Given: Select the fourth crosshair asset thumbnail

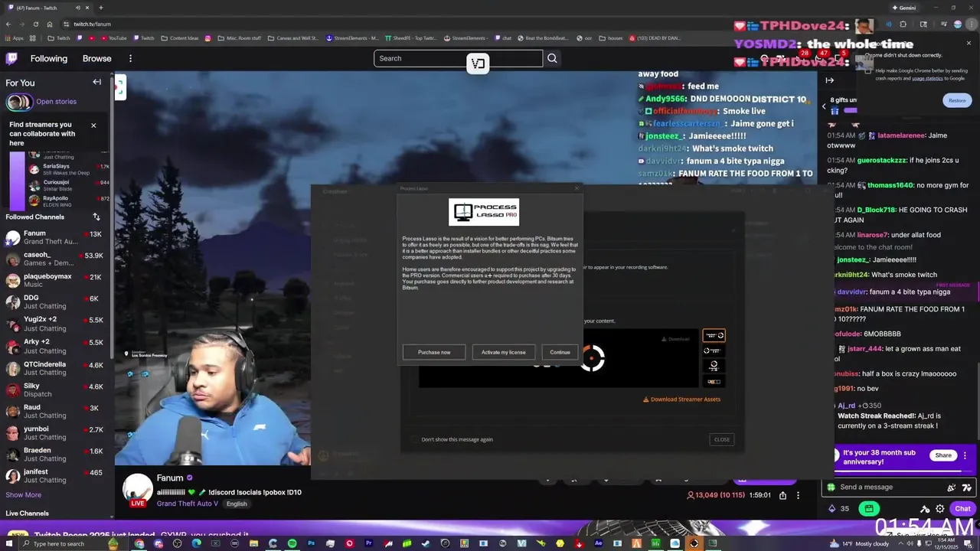Looking at the screenshot, I should click(x=714, y=381).
